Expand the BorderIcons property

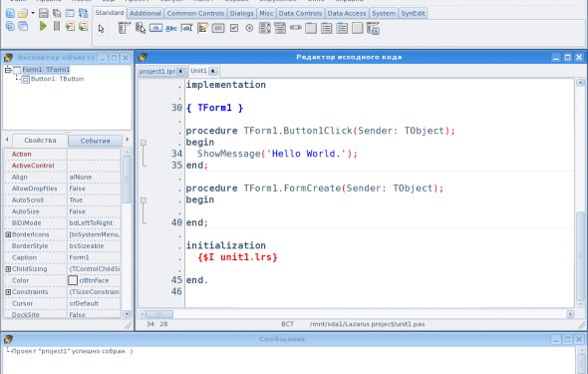[8, 234]
